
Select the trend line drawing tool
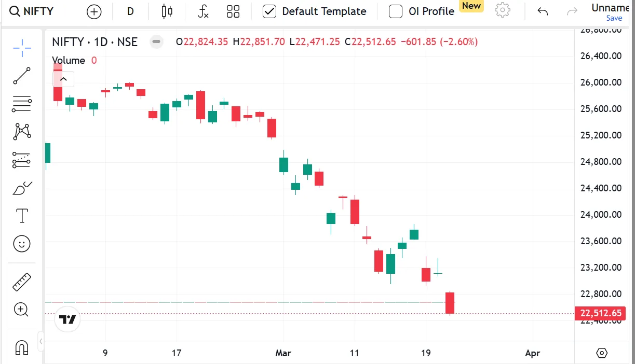[21, 76]
